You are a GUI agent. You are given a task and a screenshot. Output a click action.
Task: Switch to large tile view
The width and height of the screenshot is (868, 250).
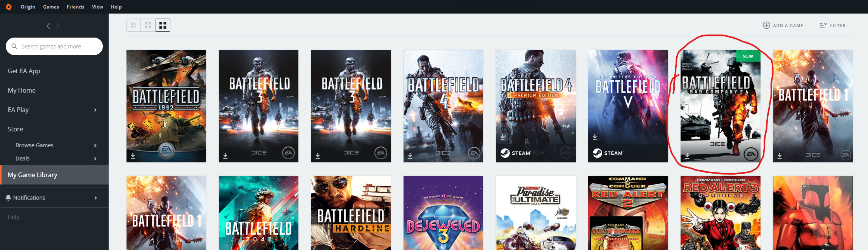(x=163, y=25)
